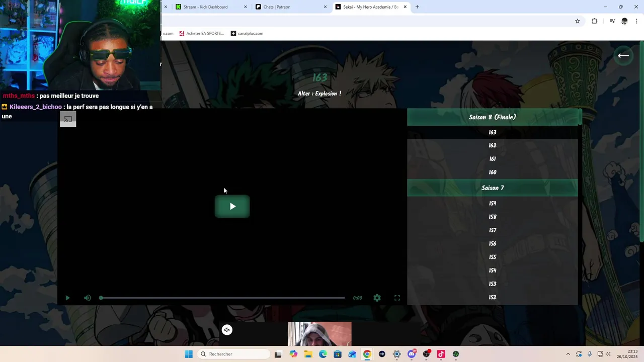Screen dimensions: 644x362
Task: Select episode 158 in the list
Action: 492,217
